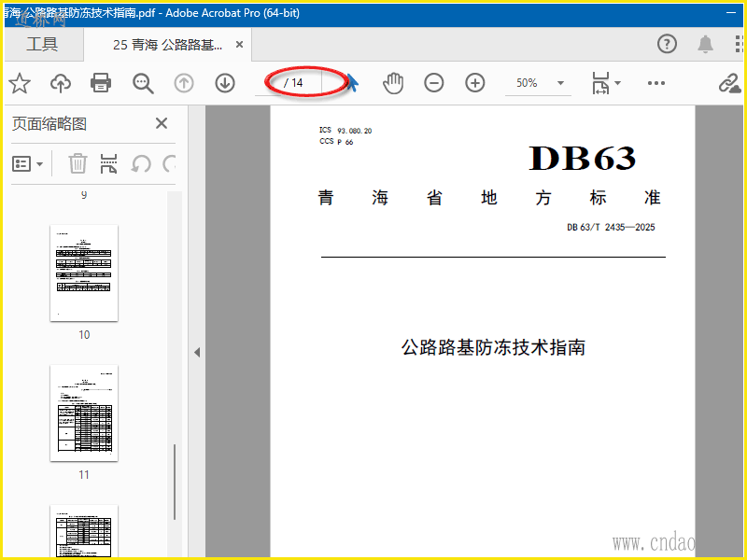Open the help question mark

pyautogui.click(x=667, y=44)
